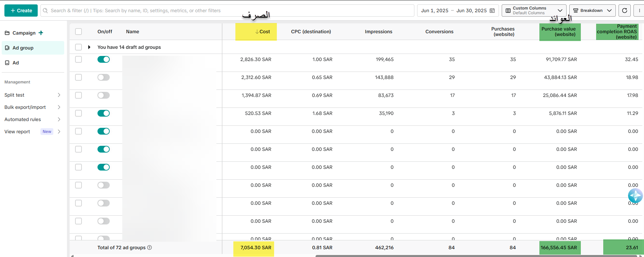
Task: Click the On/off column header
Action: (x=105, y=32)
